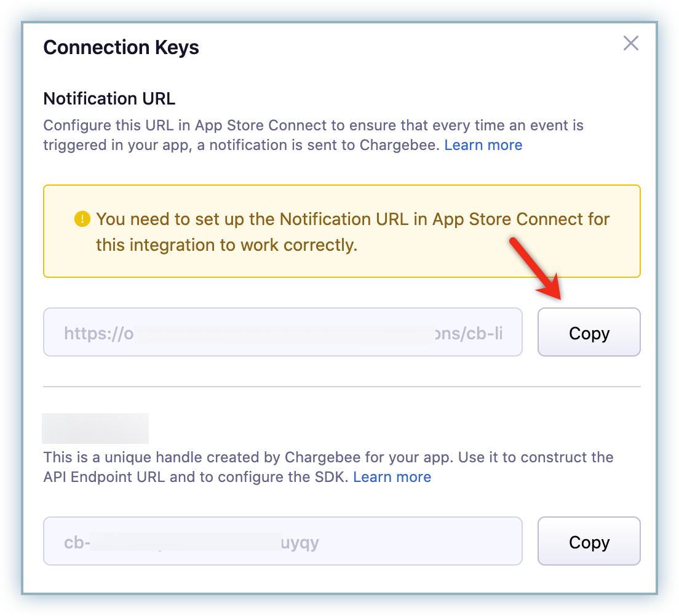Screen dimensions: 679x616
Task: Click the Connection Keys dialog title
Action: pyautogui.click(x=121, y=47)
